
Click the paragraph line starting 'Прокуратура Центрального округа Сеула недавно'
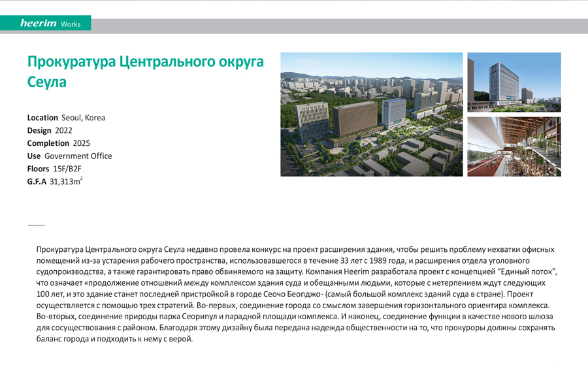click(295, 249)
